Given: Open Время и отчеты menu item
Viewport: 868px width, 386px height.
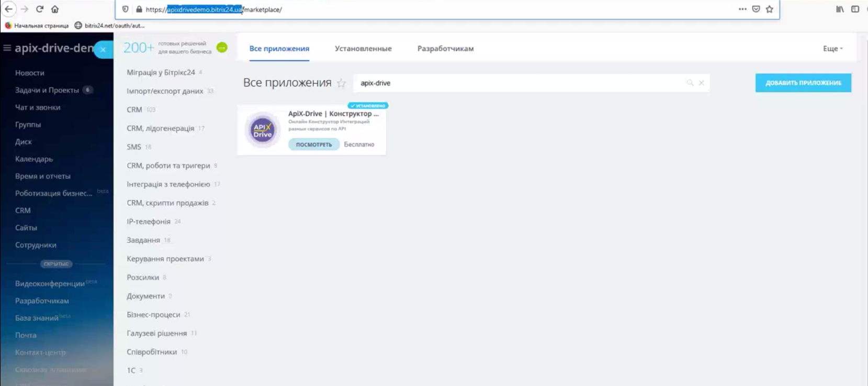Looking at the screenshot, I should [43, 177].
